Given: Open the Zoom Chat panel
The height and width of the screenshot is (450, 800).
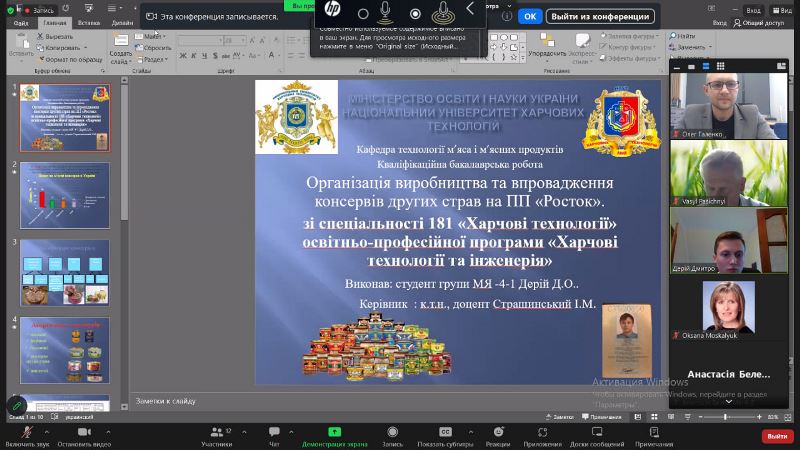Looking at the screenshot, I should [x=274, y=432].
